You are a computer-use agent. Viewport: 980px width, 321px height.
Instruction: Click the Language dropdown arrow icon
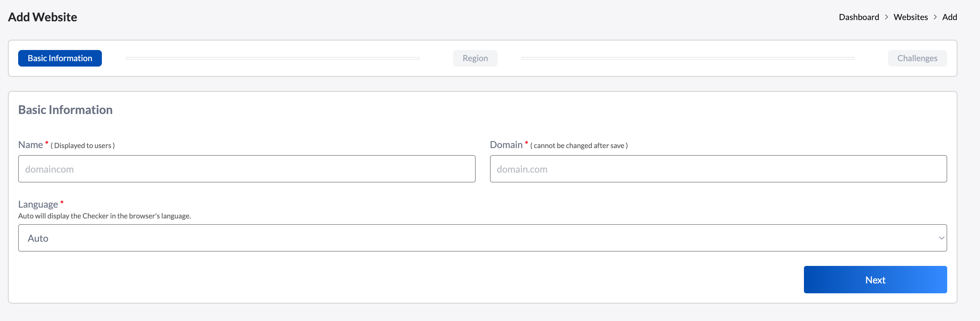pos(941,238)
